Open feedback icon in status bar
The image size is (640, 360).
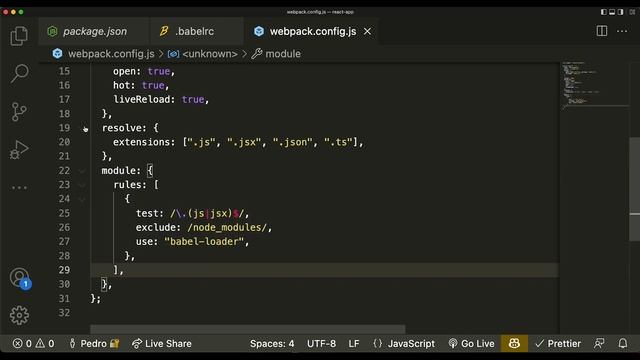pos(599,344)
